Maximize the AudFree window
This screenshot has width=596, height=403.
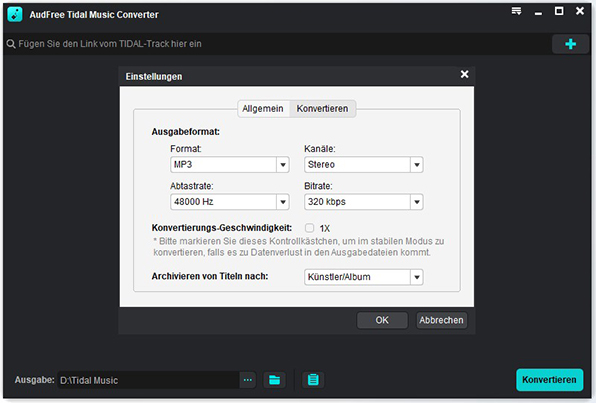click(x=559, y=11)
